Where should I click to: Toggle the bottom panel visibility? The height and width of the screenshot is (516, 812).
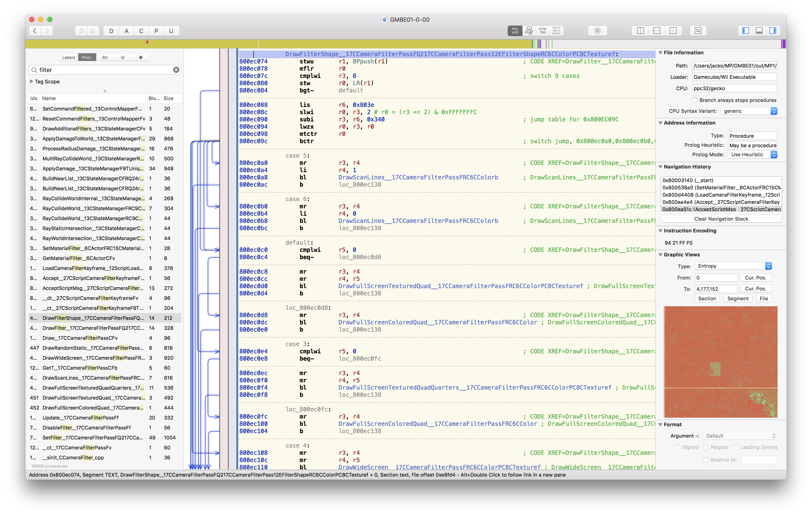tap(759, 31)
